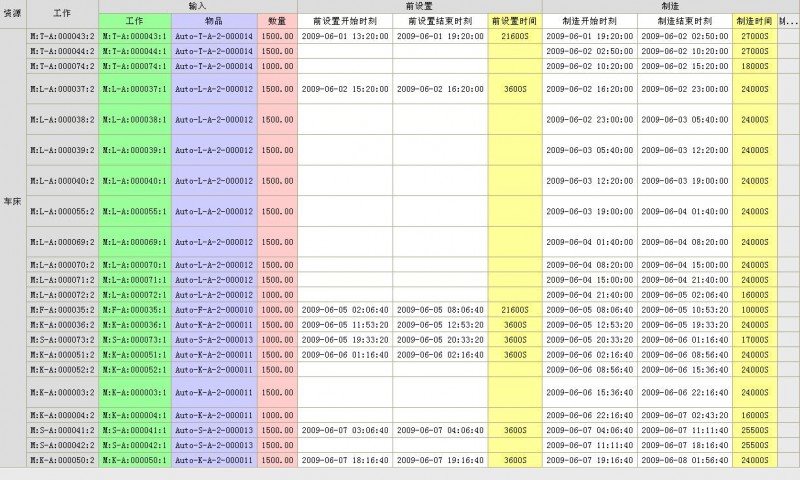The width and height of the screenshot is (800, 480).
Task: Select work cell M:T-A:000074:2
Action: [x=62, y=66]
